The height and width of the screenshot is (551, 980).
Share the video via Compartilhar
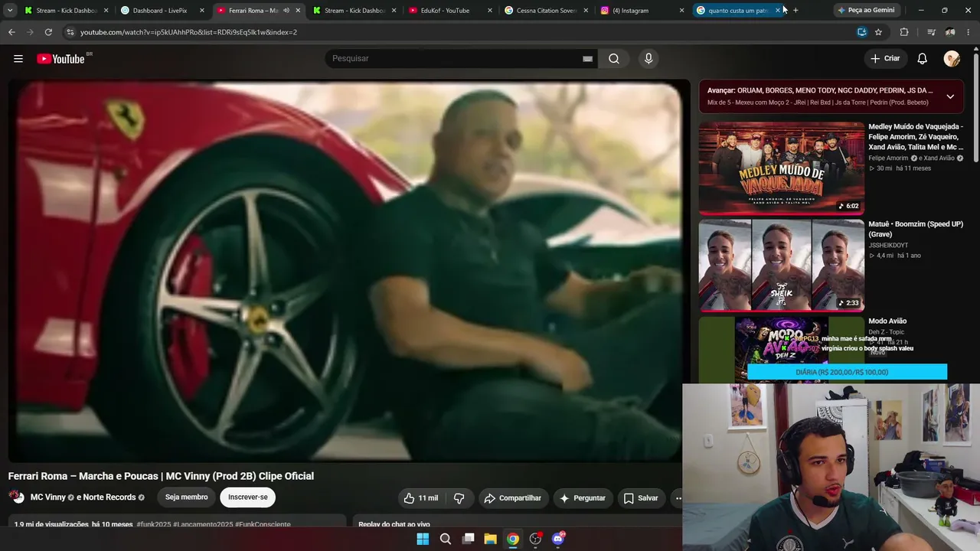click(x=514, y=498)
